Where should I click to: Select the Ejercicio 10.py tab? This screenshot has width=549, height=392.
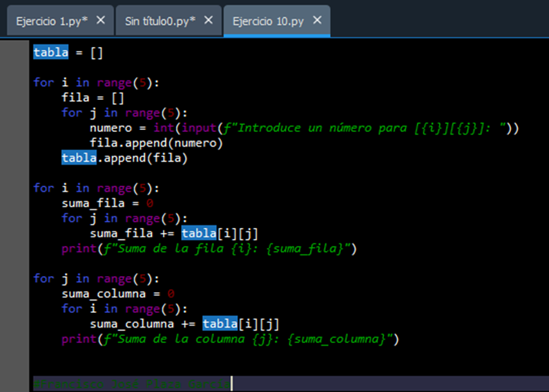click(x=267, y=21)
